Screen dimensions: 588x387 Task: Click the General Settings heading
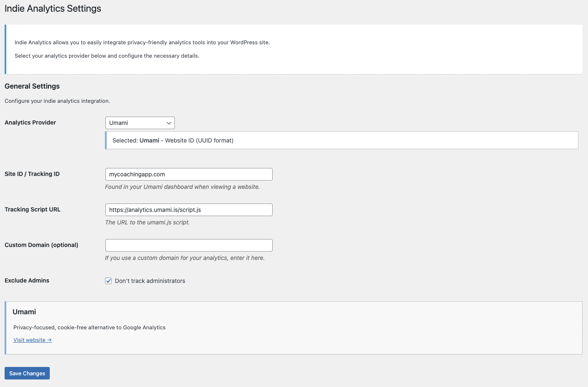(32, 86)
